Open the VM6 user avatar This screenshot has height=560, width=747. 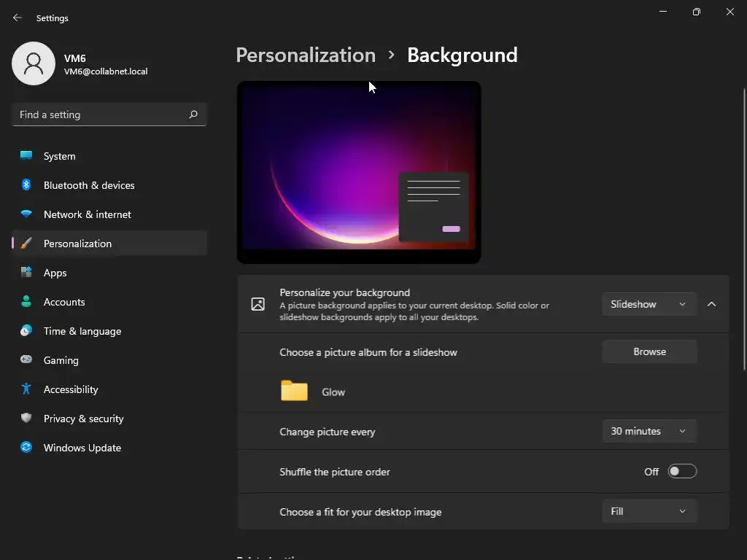click(x=34, y=63)
